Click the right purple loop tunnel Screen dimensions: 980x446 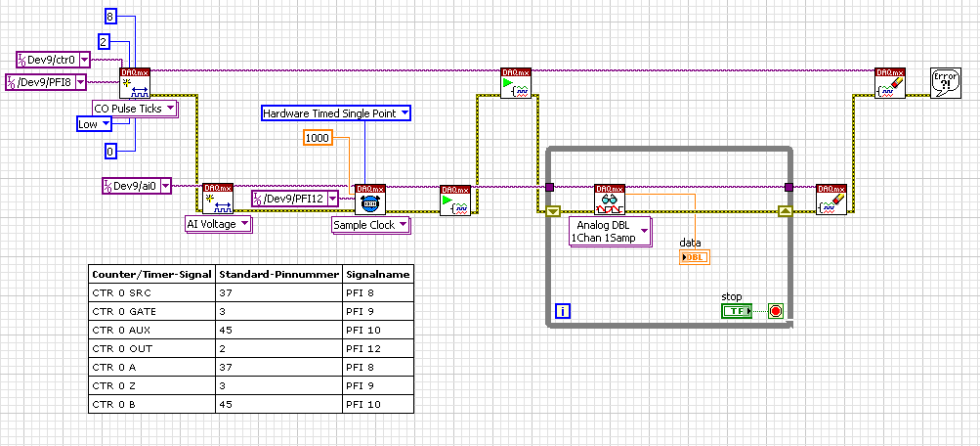pyautogui.click(x=788, y=187)
